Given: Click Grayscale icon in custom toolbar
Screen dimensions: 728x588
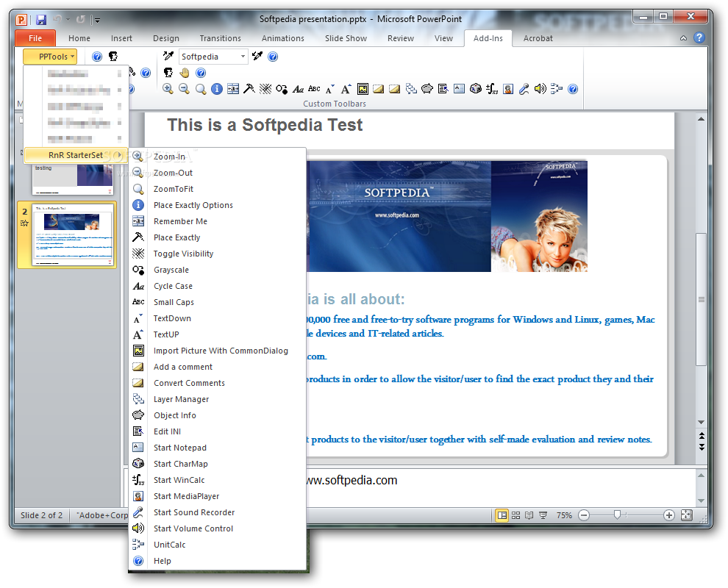Looking at the screenshot, I should [282, 89].
